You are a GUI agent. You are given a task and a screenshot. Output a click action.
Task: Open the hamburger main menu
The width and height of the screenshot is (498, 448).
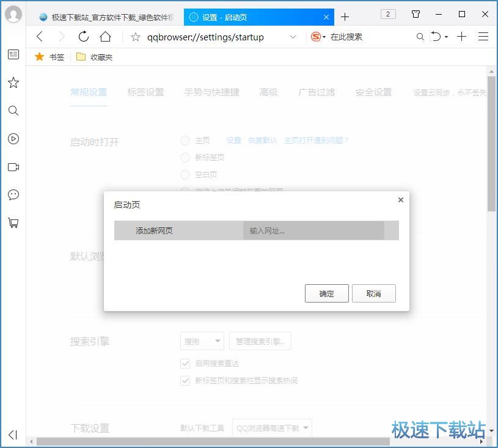(x=483, y=37)
